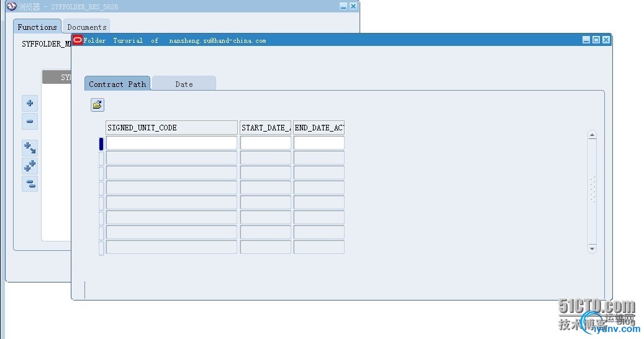Click SYFFOLDER_M text in navigator window
The image size is (644, 339).
[47, 44]
